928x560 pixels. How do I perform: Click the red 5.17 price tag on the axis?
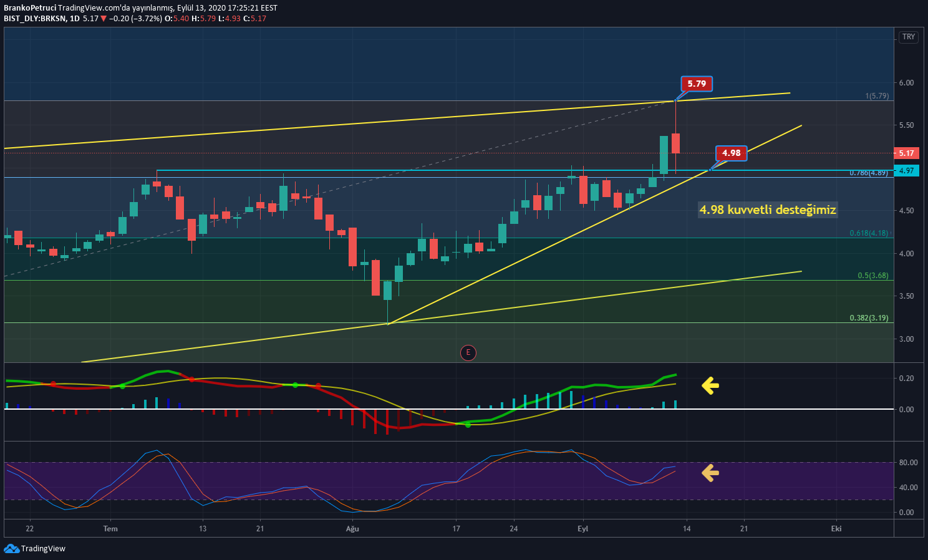906,153
